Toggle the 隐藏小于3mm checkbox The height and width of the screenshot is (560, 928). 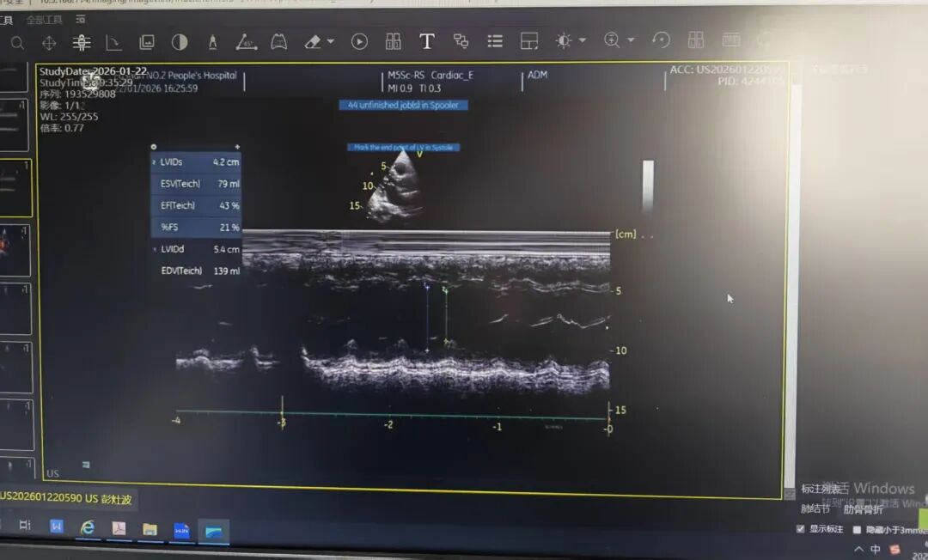(x=857, y=529)
